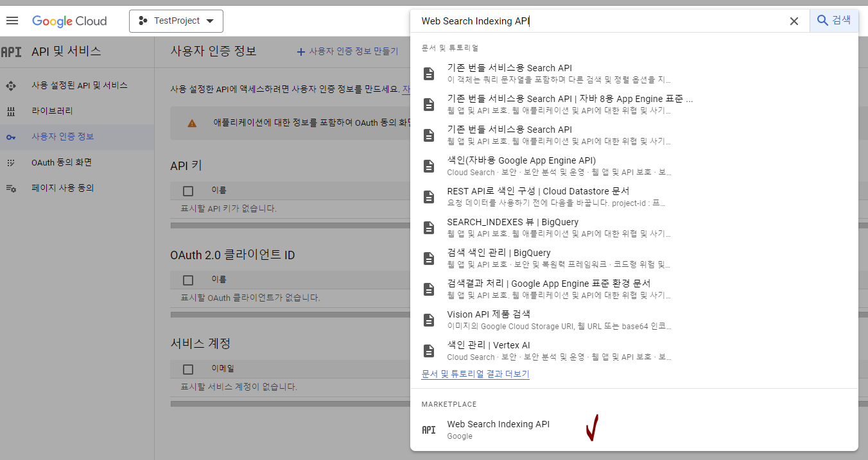This screenshot has height=460, width=868.
Task: Click document icon for 색인 관리 Vertex AI
Action: [x=429, y=351]
